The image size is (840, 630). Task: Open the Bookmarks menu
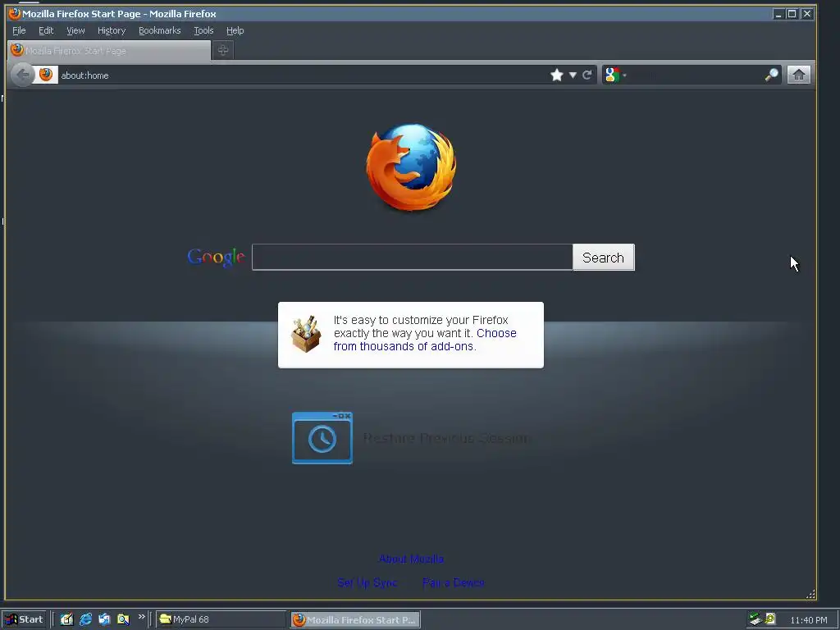(160, 30)
